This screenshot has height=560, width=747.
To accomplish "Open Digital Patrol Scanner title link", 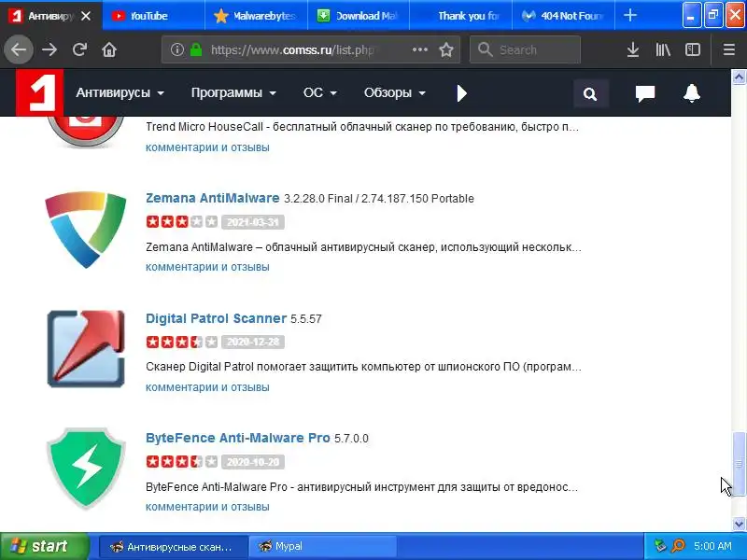I will click(x=216, y=318).
